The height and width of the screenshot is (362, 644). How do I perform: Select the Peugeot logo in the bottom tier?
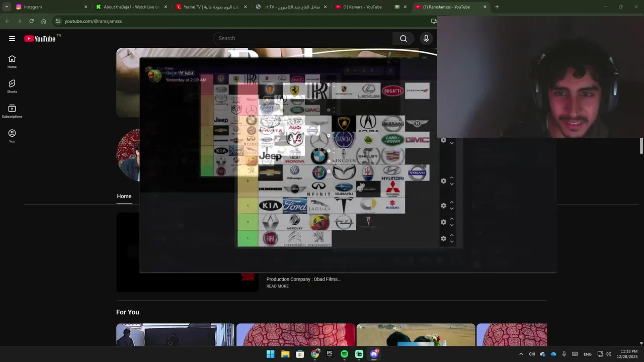click(x=319, y=238)
